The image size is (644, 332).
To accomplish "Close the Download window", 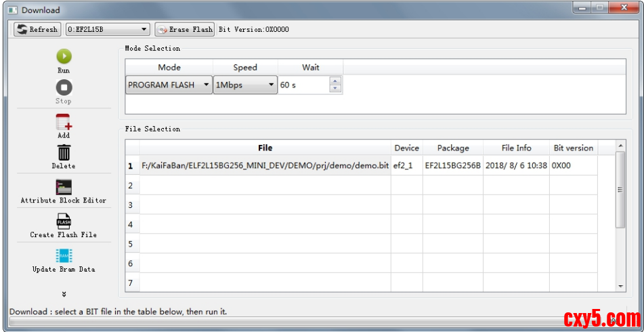I will tap(622, 7).
